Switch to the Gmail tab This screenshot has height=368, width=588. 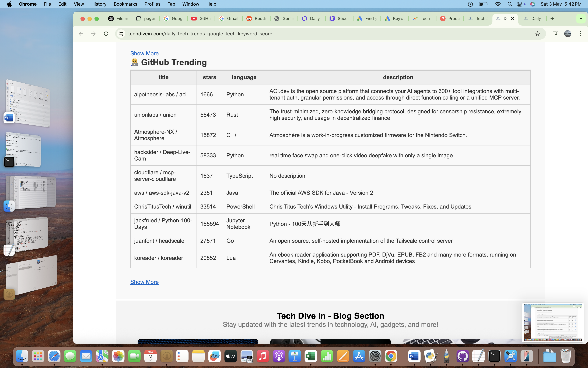229,19
